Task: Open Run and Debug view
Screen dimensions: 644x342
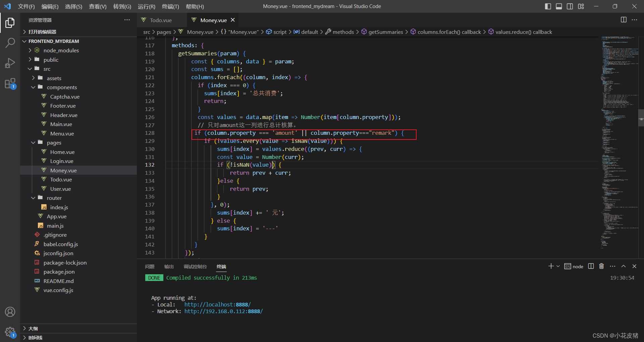Action: coord(10,63)
